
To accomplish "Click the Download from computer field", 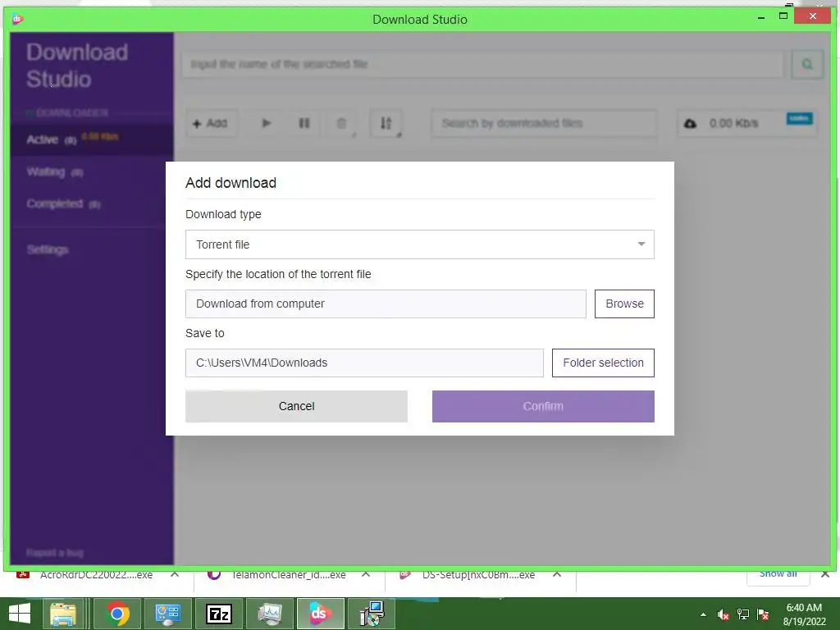I will [386, 304].
